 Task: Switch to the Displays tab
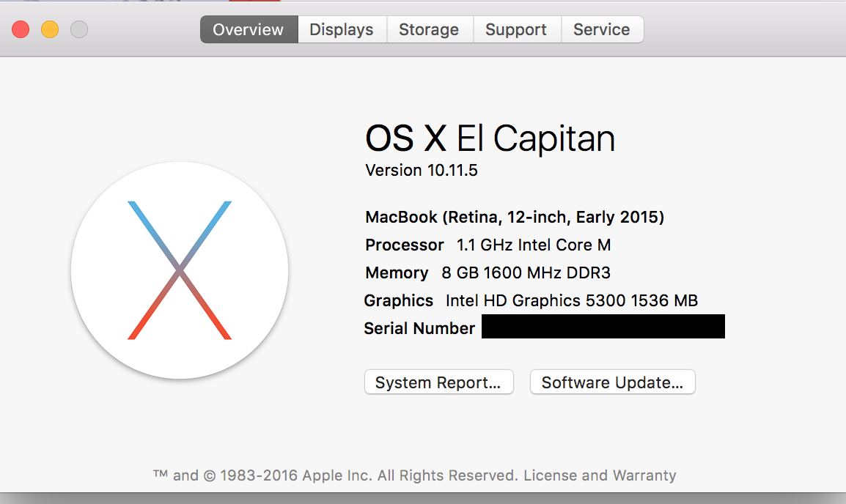pyautogui.click(x=342, y=30)
